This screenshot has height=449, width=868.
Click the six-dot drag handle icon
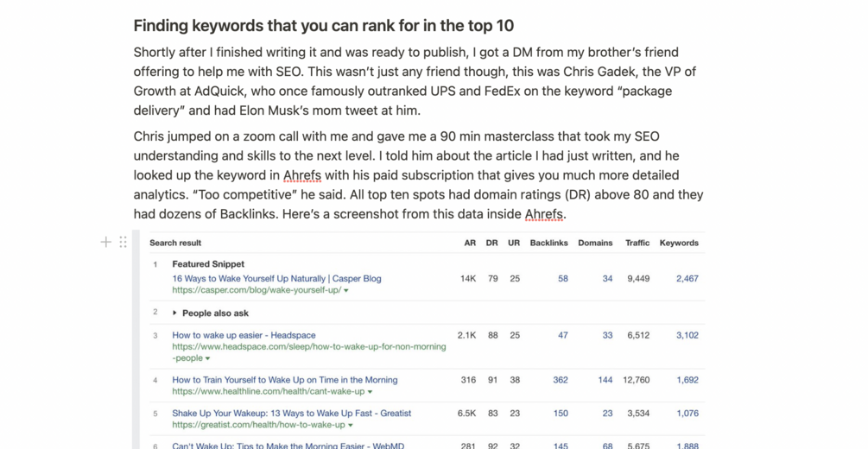123,242
